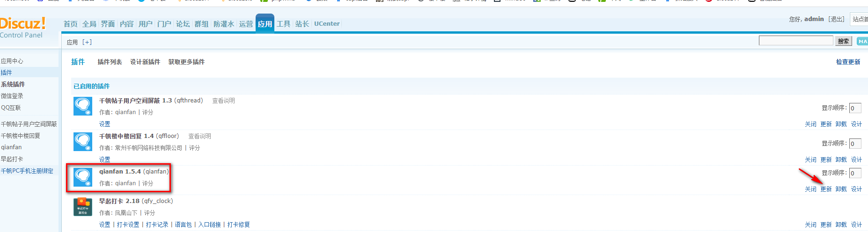Click 评分 for 千帆楼中楼回复 plugin
868x232 pixels.
(195, 148)
